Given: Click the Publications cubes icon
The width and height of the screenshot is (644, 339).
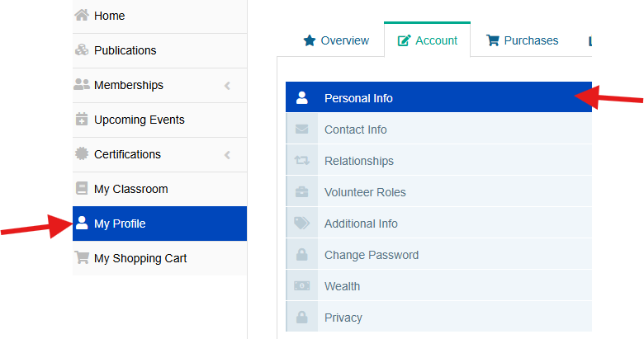Looking at the screenshot, I should 81,49.
